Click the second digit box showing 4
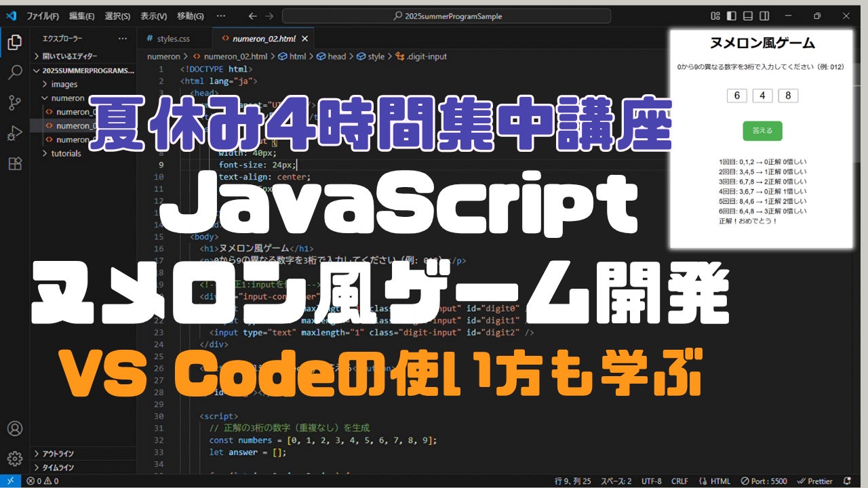 point(762,96)
